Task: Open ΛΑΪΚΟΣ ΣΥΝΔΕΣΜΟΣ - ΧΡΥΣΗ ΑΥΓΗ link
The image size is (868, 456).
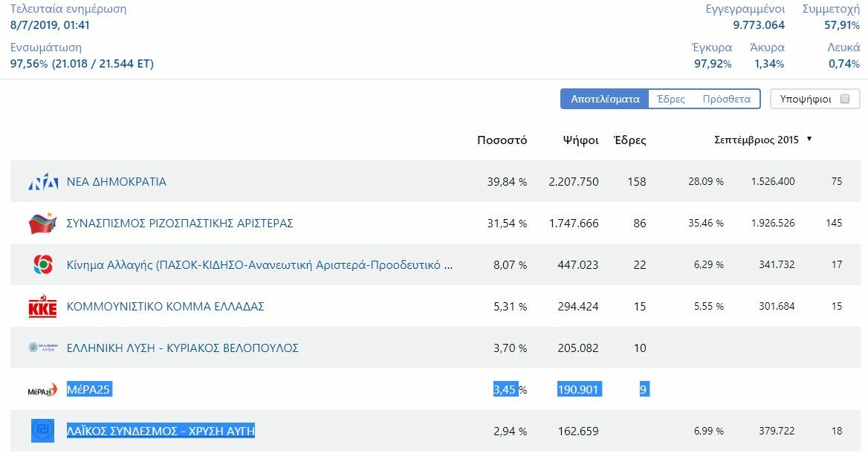Action: click(161, 431)
